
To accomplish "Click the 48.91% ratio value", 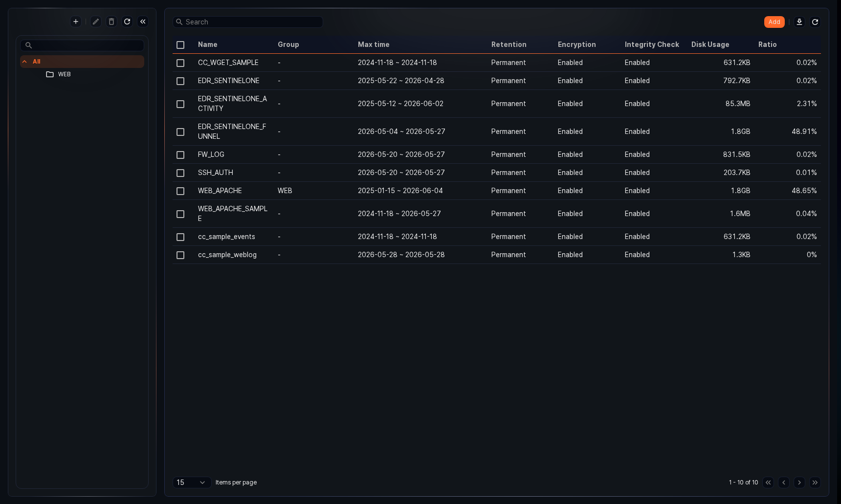I will (x=804, y=131).
